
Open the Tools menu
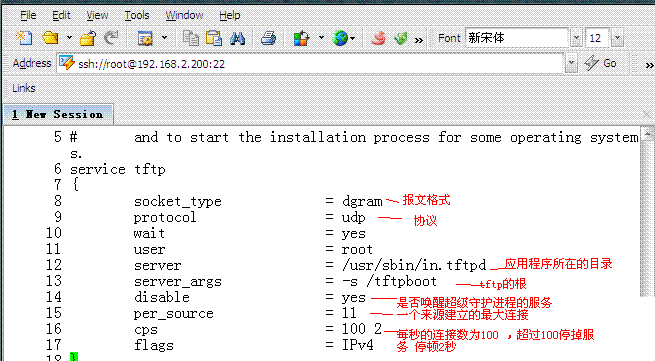point(137,15)
